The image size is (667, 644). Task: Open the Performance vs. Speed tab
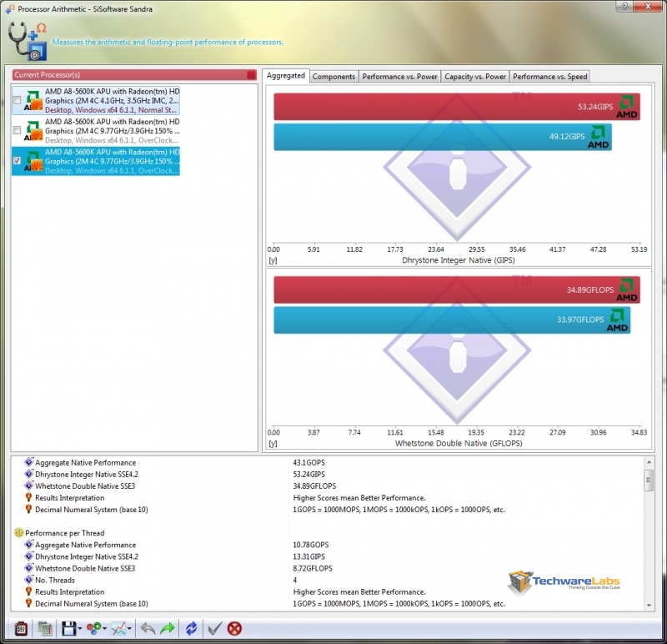(x=550, y=77)
